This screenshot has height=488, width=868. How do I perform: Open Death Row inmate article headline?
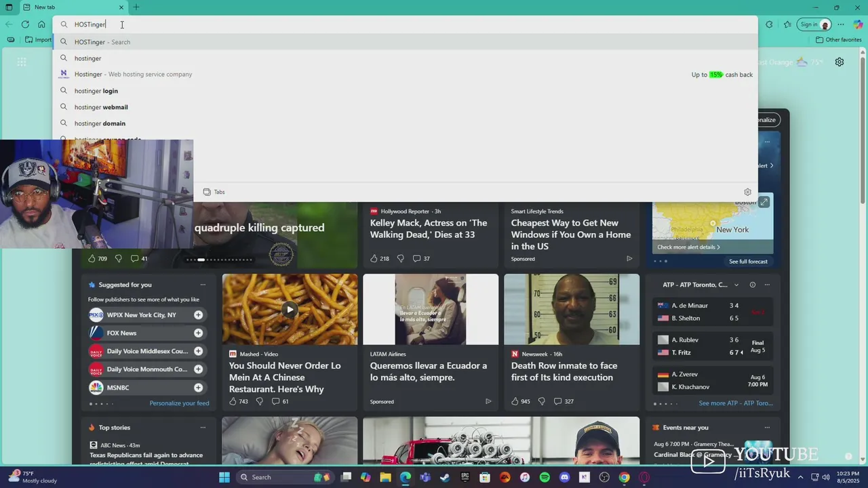pyautogui.click(x=564, y=371)
